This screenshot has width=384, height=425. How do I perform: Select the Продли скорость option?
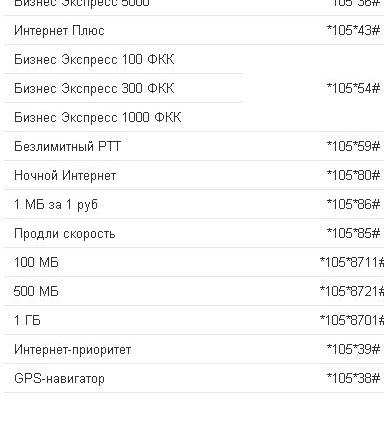[x=65, y=234]
